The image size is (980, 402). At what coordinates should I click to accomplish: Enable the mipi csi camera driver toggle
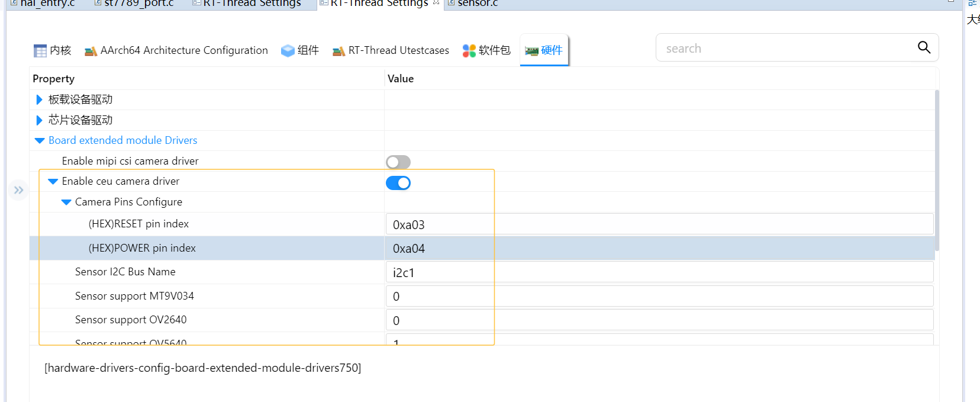[398, 162]
